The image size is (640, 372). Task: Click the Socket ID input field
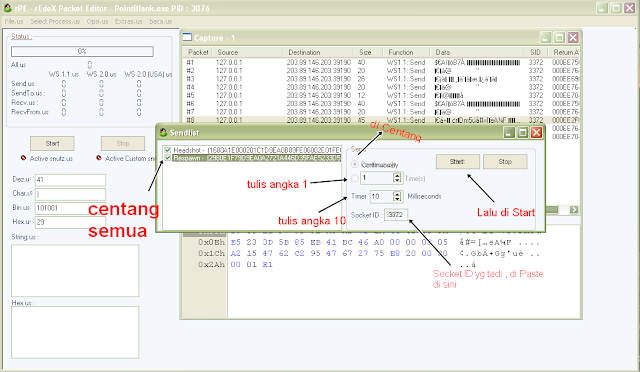(x=396, y=215)
